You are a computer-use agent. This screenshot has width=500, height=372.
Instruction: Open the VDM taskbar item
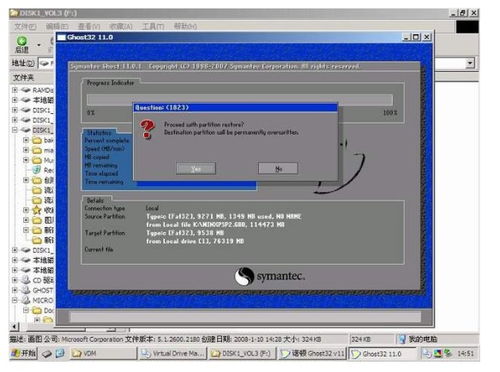tap(103, 353)
